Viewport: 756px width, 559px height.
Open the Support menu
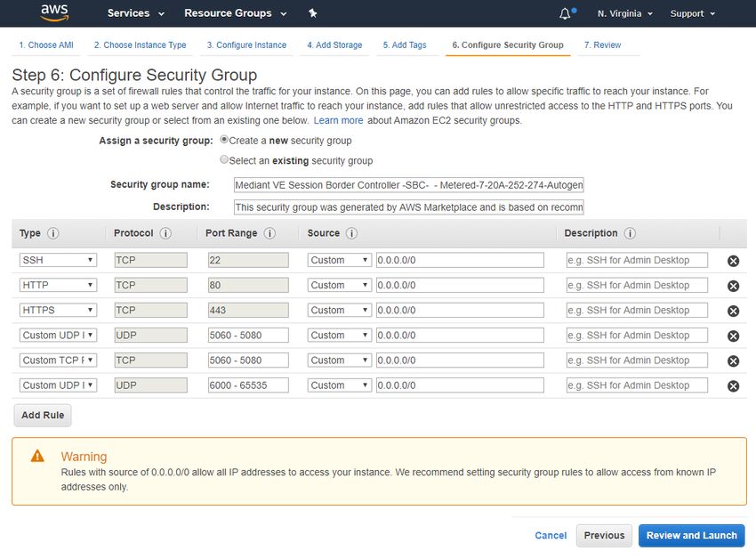point(692,13)
